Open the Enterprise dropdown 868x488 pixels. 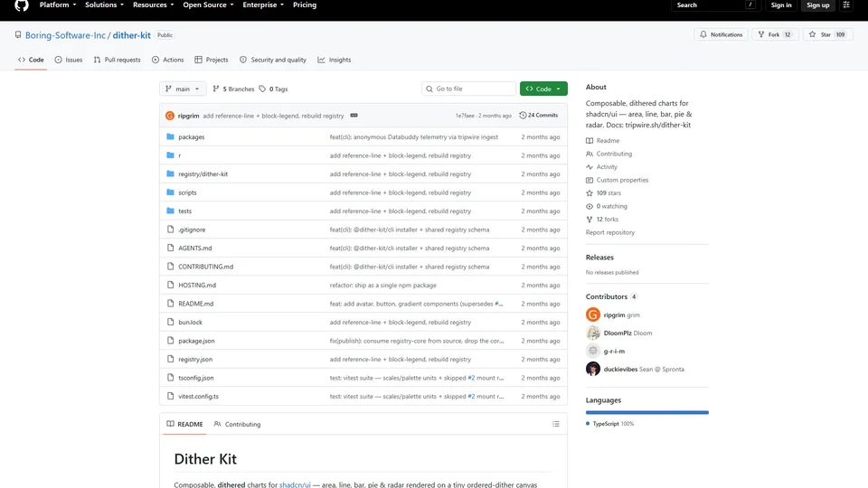[x=263, y=5]
